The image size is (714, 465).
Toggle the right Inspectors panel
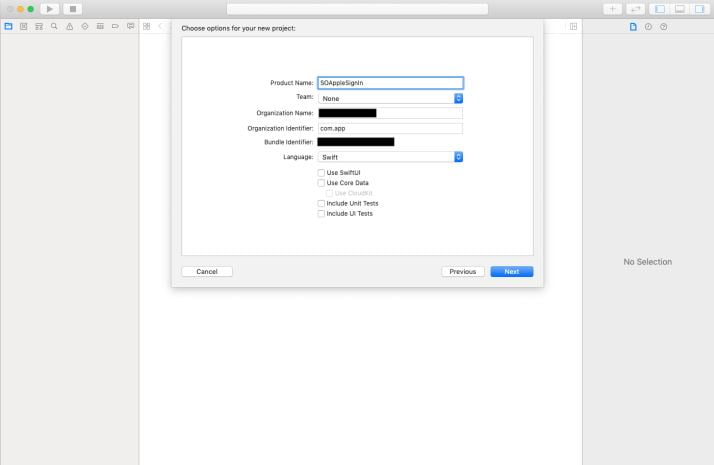coord(698,9)
